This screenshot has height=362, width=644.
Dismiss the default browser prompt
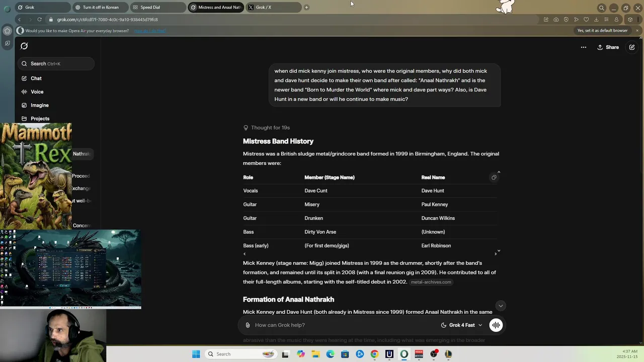click(x=637, y=31)
